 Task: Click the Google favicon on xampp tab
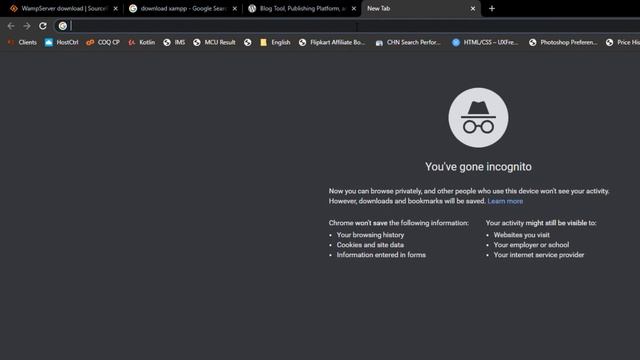133,9
